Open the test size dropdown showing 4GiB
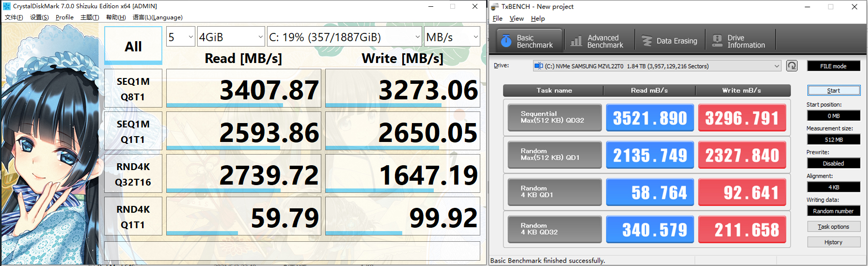868x266 pixels. (x=231, y=37)
